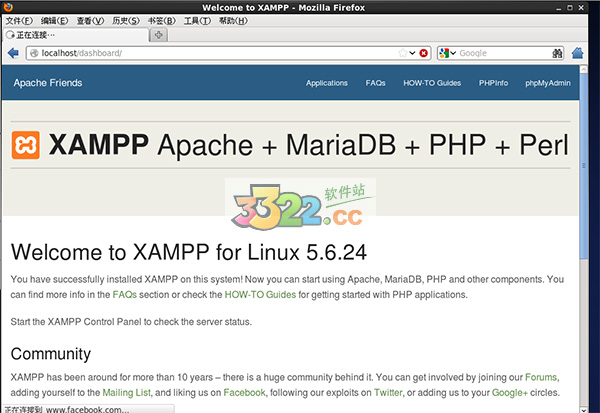The width and height of the screenshot is (600, 413).
Task: Stop page loading with red X
Action: [423, 53]
